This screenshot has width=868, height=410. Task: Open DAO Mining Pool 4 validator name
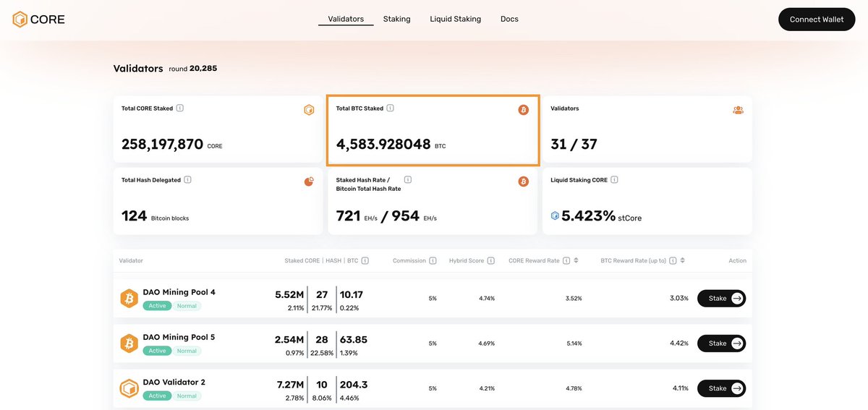[x=179, y=292]
